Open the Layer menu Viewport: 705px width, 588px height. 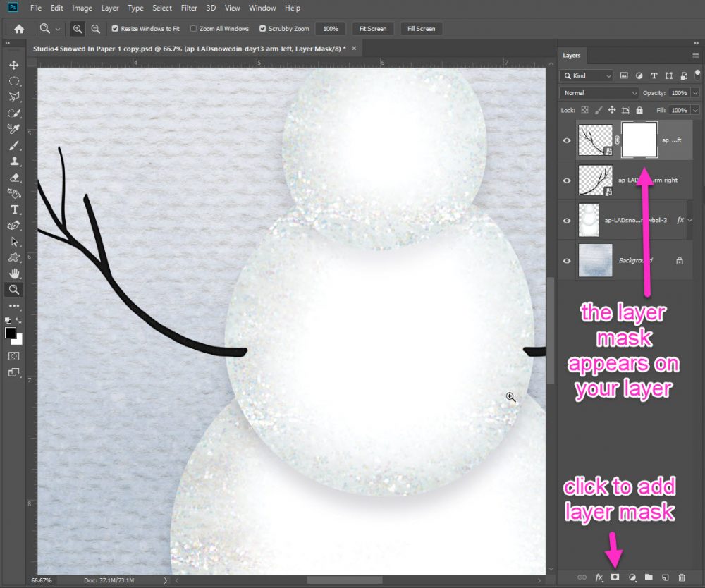(x=110, y=8)
